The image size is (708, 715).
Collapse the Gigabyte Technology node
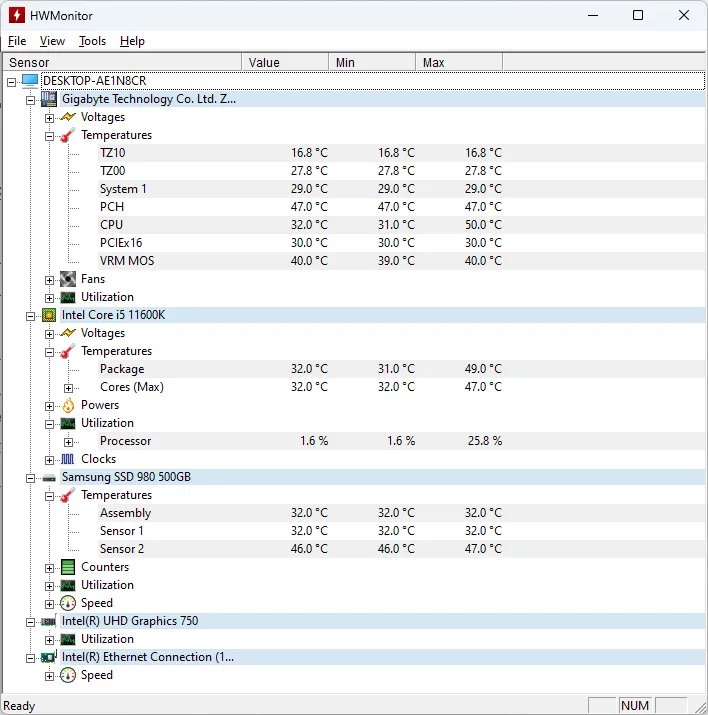click(x=31, y=100)
